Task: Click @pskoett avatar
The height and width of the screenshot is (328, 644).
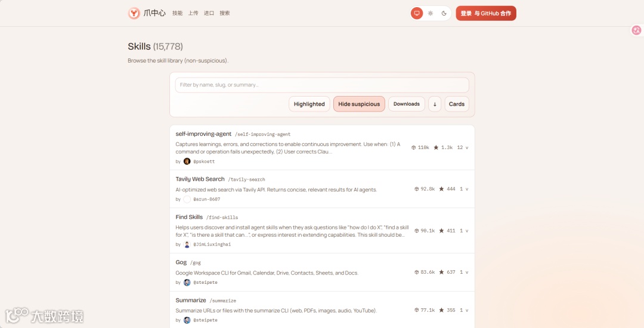Action: click(x=187, y=162)
